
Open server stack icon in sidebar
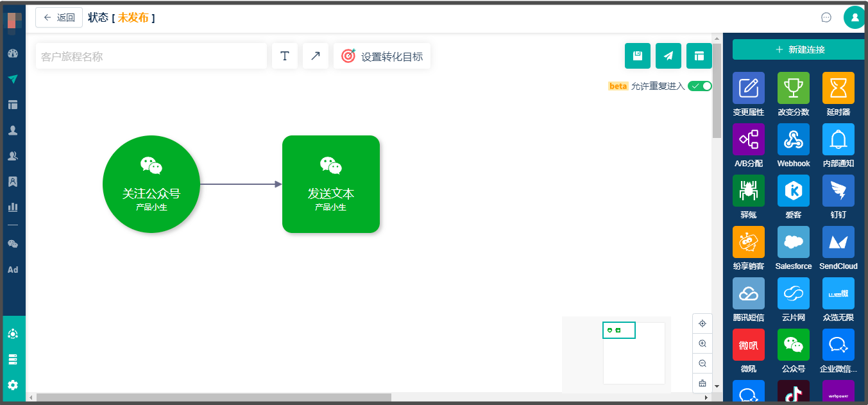(x=13, y=359)
